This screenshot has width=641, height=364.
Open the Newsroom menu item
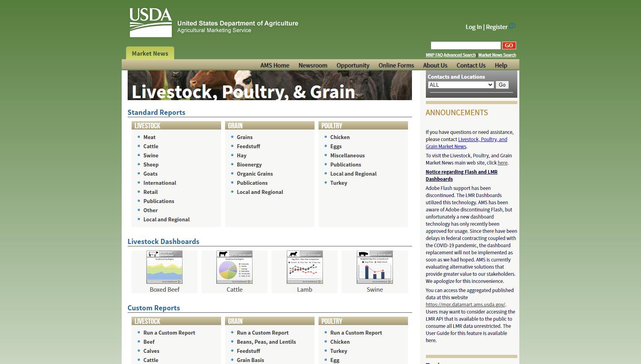tap(313, 65)
